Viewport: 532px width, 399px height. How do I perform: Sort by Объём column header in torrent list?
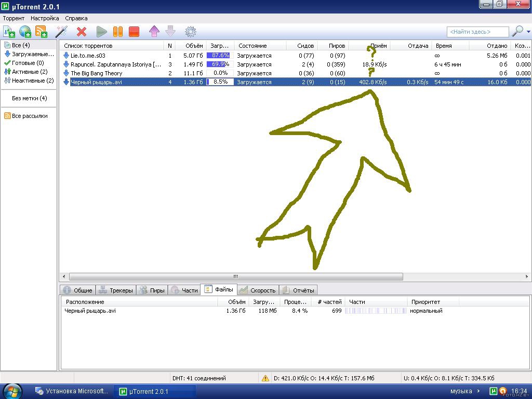click(x=191, y=46)
